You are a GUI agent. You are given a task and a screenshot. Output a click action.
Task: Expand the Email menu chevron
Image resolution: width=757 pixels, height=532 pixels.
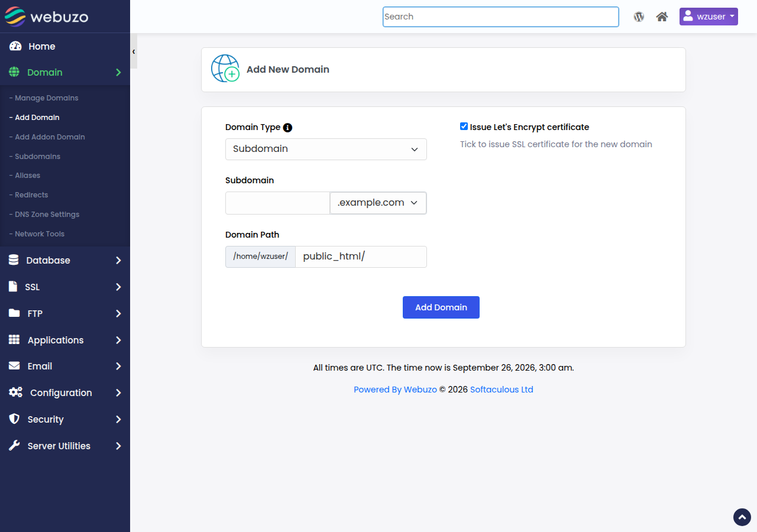(x=118, y=366)
